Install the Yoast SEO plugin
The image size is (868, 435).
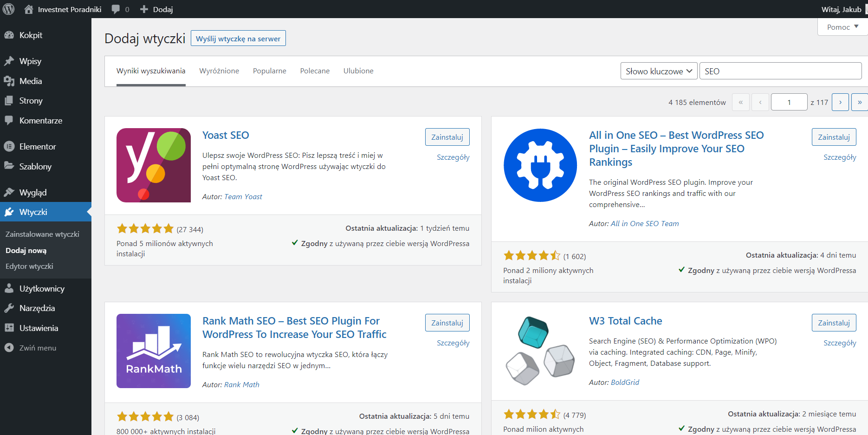(x=447, y=137)
